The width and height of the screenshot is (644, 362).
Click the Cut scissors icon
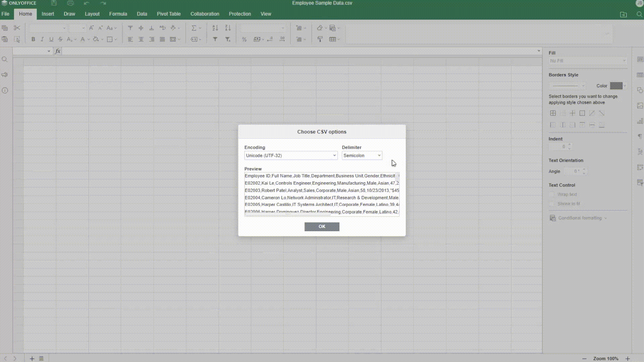[x=17, y=28]
